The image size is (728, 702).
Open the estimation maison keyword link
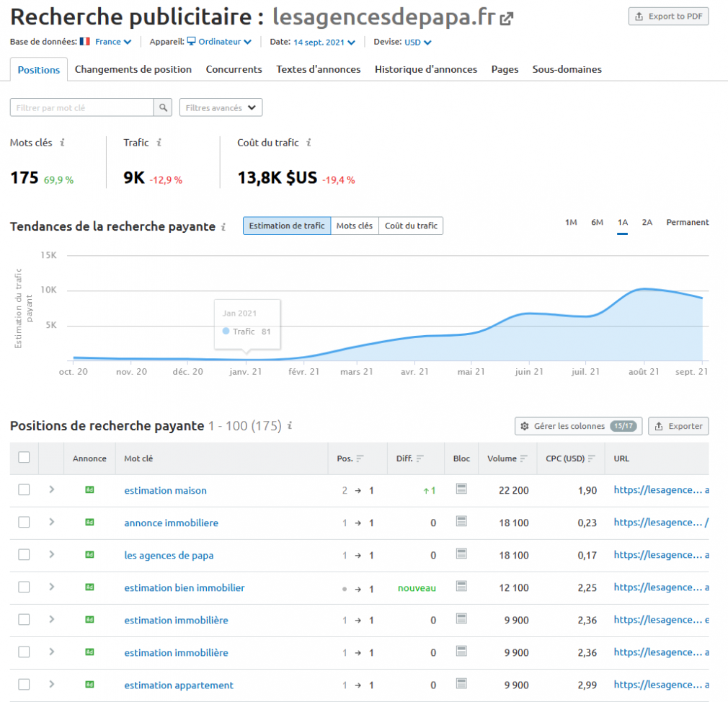point(165,490)
